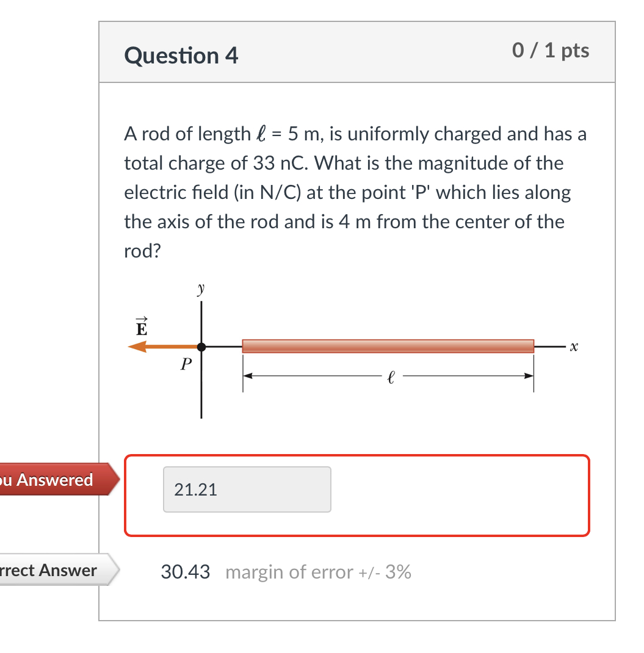Select the answer field containing 21.21
This screenshot has height=653, width=644.
[247, 489]
